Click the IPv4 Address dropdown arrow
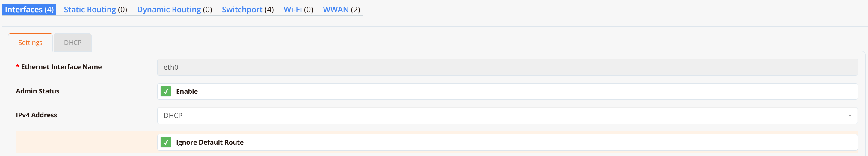The width and height of the screenshot is (868, 156). click(849, 116)
